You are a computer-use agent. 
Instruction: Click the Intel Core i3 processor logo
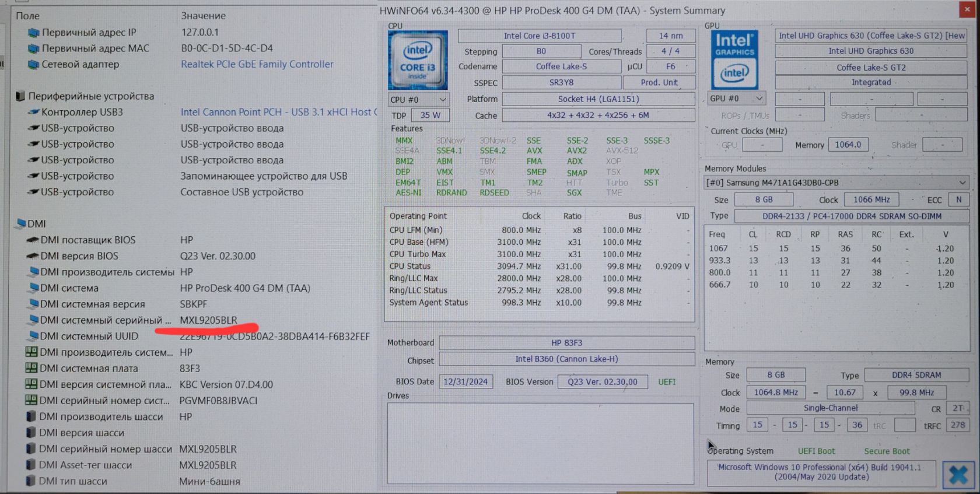pyautogui.click(x=418, y=60)
